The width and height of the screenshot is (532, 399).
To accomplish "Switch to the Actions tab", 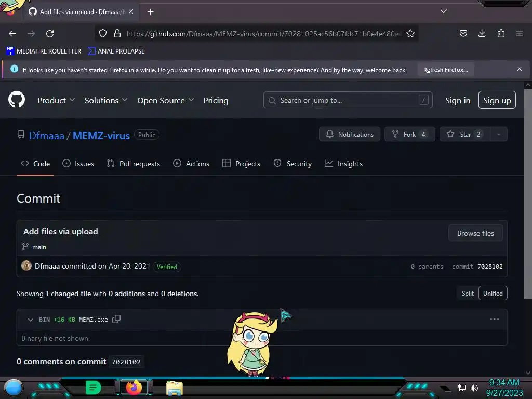I will pyautogui.click(x=191, y=164).
